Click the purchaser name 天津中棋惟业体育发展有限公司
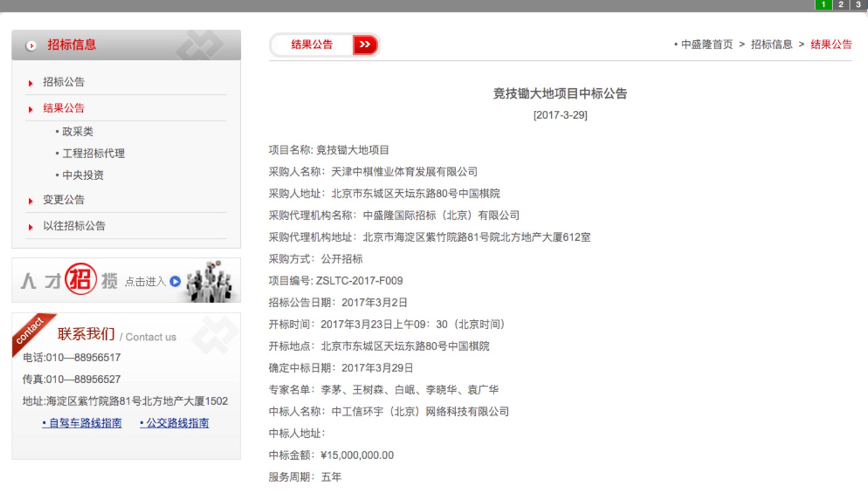Screen dimensions: 868x500 [x=404, y=172]
